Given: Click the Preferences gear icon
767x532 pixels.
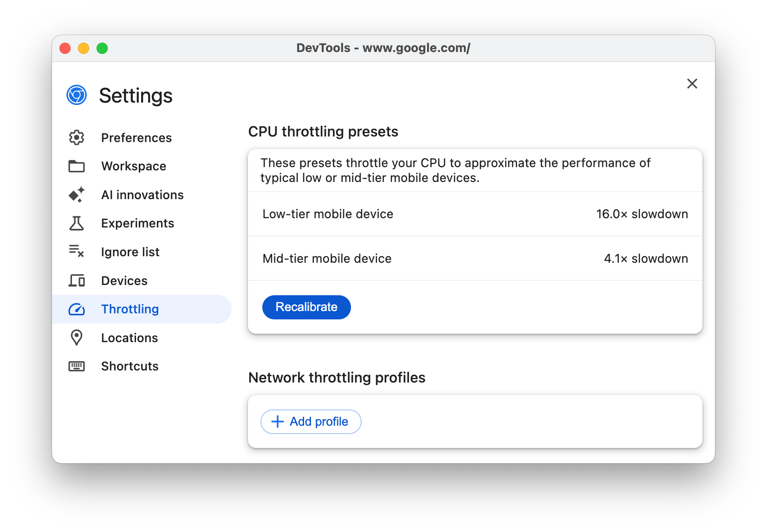Looking at the screenshot, I should click(x=77, y=137).
